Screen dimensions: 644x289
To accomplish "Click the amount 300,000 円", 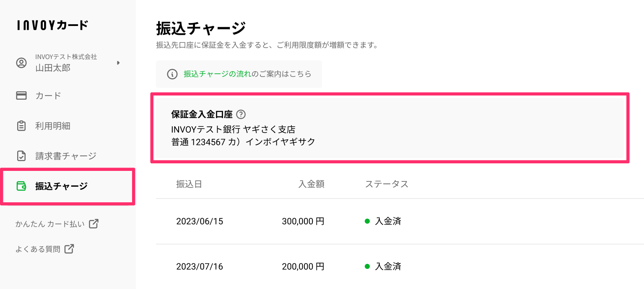I will tap(303, 221).
